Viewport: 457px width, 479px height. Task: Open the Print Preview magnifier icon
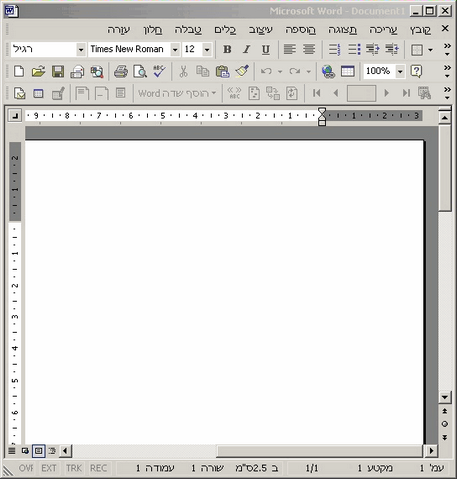(x=140, y=71)
